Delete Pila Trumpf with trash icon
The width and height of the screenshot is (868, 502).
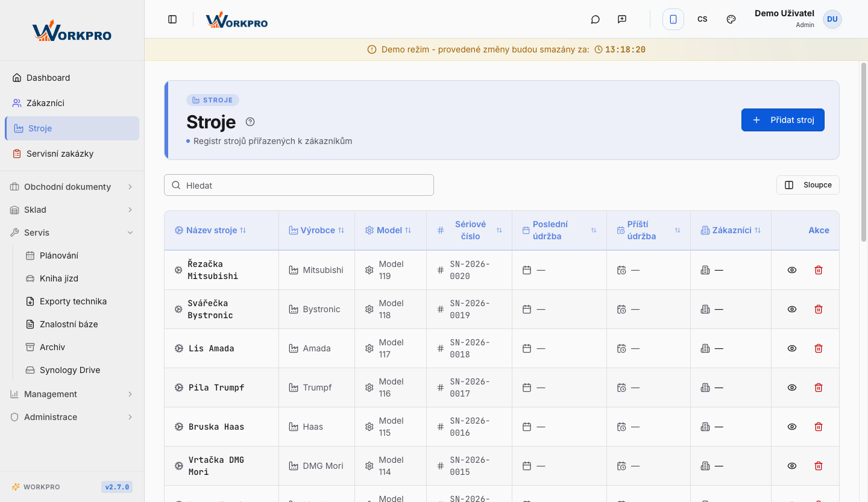coord(819,387)
